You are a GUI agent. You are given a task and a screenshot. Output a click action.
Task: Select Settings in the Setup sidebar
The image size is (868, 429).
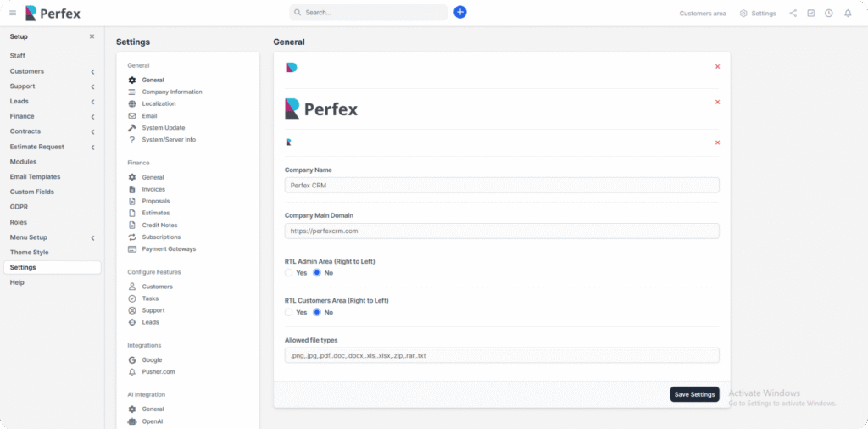point(52,267)
